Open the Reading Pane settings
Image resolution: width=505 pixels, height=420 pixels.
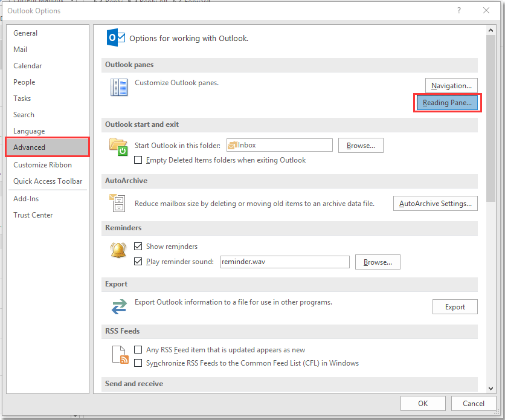pos(447,103)
